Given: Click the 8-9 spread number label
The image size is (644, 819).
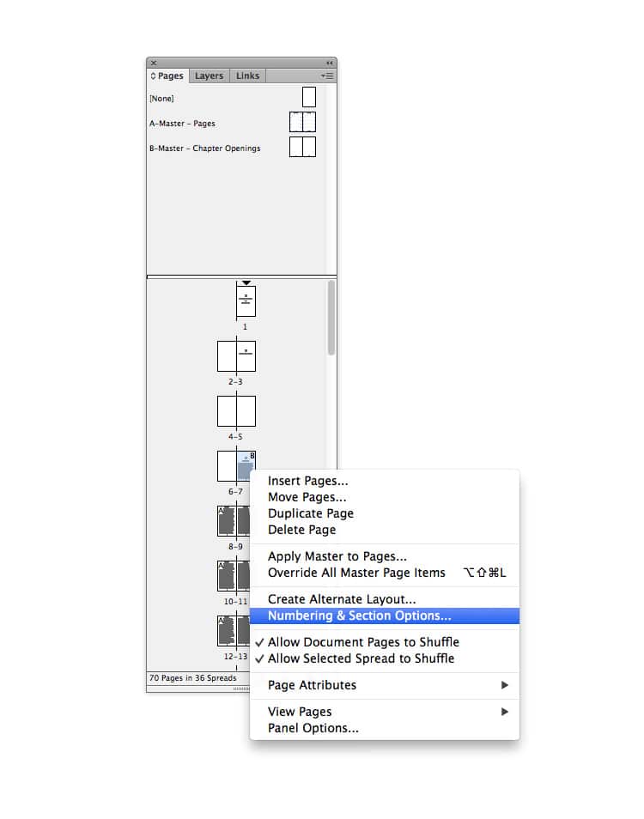Looking at the screenshot, I should point(235,546).
